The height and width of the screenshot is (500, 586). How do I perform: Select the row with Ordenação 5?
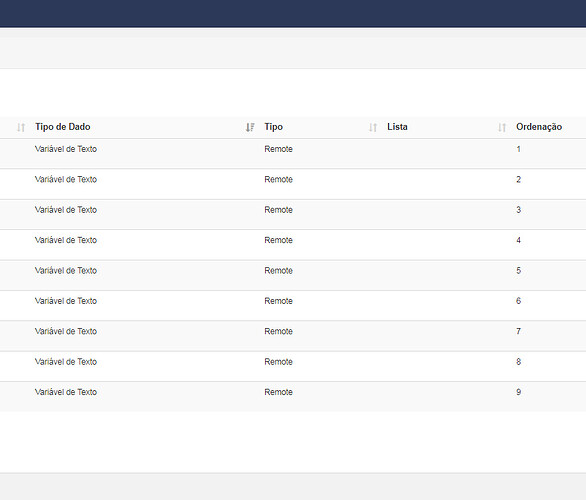293,275
